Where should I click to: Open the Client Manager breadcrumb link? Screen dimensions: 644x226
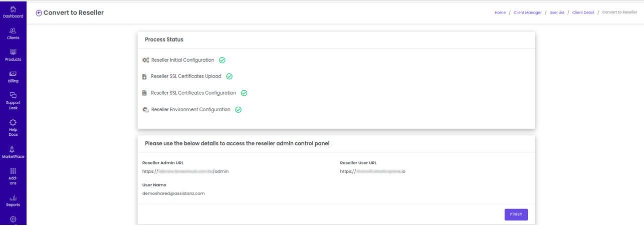coord(528,13)
